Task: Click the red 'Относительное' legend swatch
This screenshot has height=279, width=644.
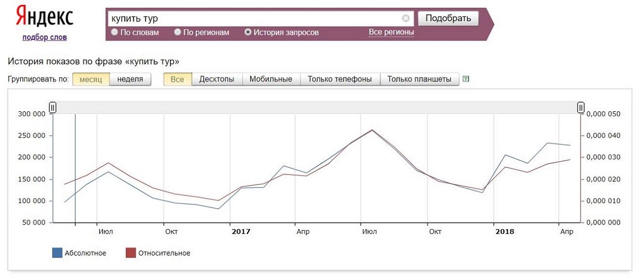Action: point(130,253)
